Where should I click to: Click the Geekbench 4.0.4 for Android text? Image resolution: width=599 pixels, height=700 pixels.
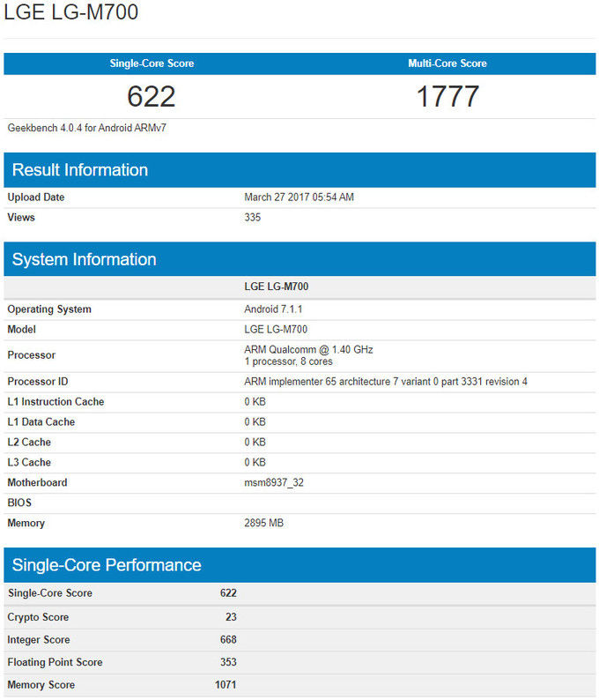[87, 128]
